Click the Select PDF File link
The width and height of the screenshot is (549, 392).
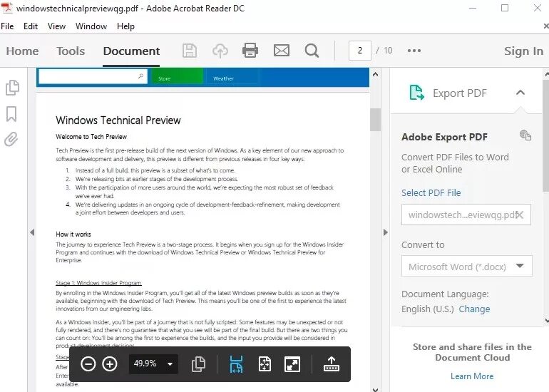(431, 193)
